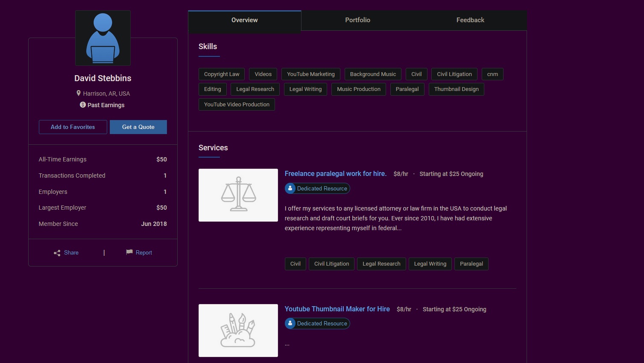Image resolution: width=644 pixels, height=363 pixels.
Task: Click the dollar coin icon by Past Earnings
Action: point(83,105)
